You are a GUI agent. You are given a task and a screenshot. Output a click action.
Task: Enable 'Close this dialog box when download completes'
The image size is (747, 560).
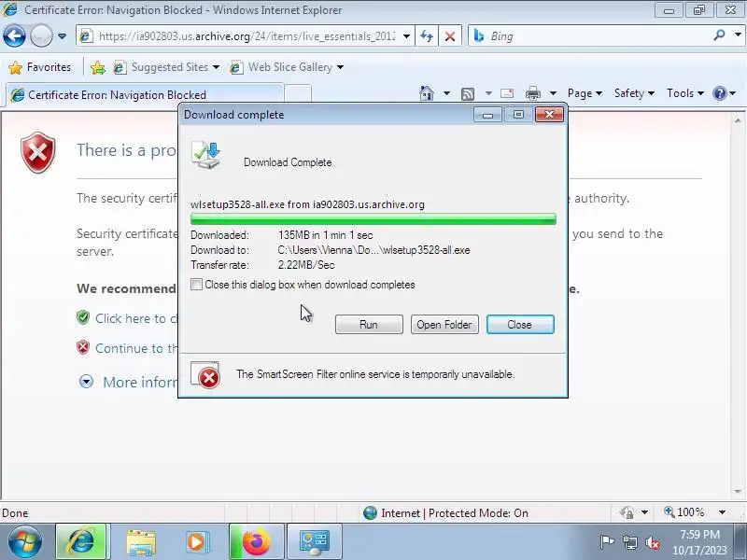point(196,285)
